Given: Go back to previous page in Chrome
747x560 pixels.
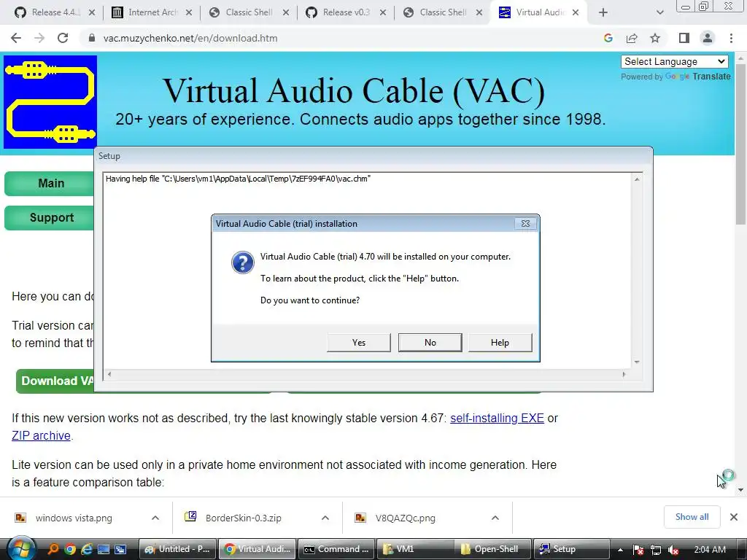Looking at the screenshot, I should pyautogui.click(x=16, y=38).
